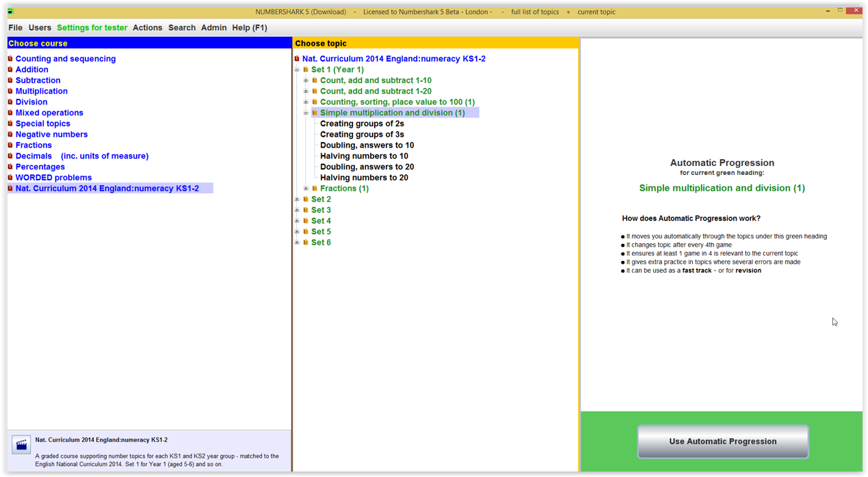Click the book icon next to Fractions course
868x477 pixels.
pos(10,145)
